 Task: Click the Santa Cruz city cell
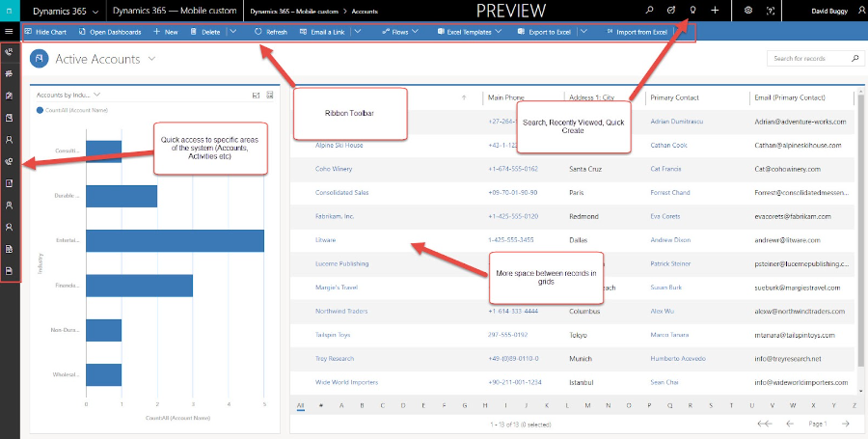[585, 169]
